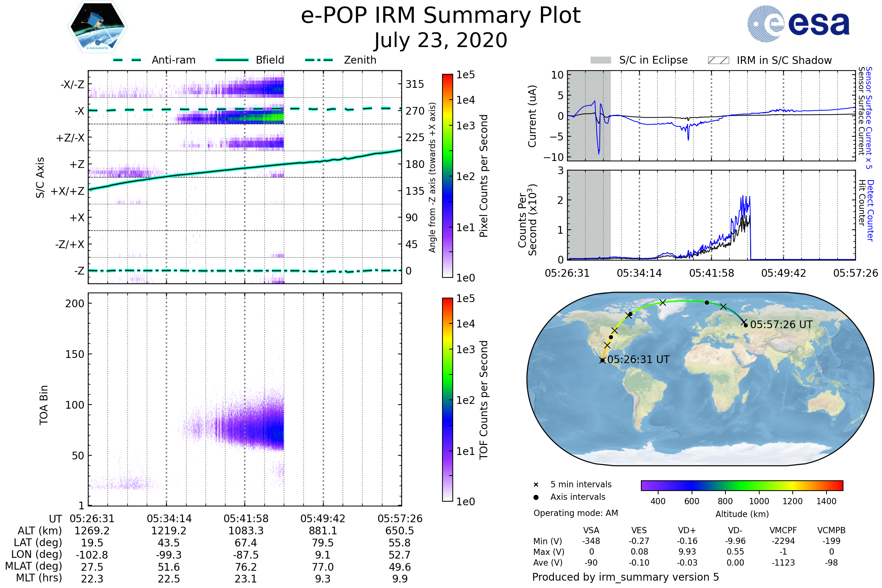Click the Operating mode: AM text
Image resolution: width=882 pixels, height=588 pixels.
pos(576,513)
